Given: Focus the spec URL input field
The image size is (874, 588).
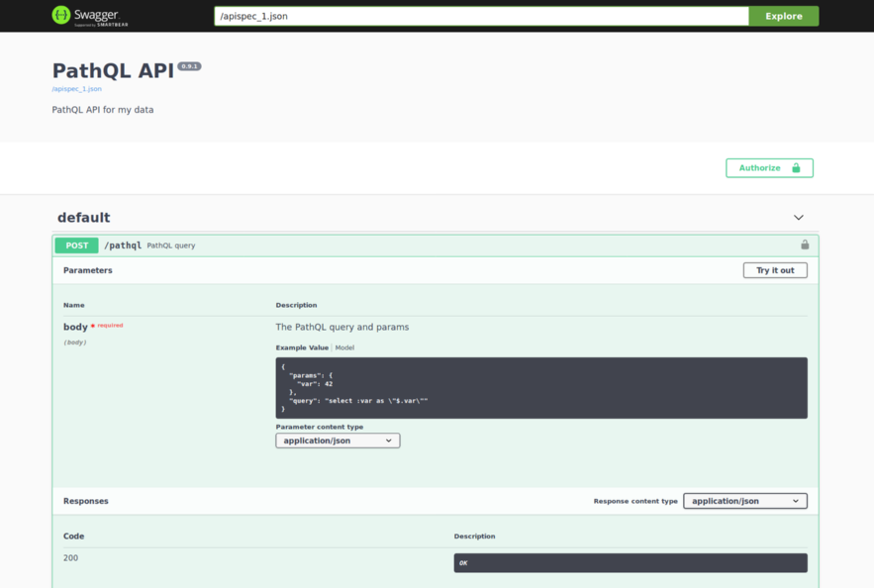Looking at the screenshot, I should click(x=481, y=16).
